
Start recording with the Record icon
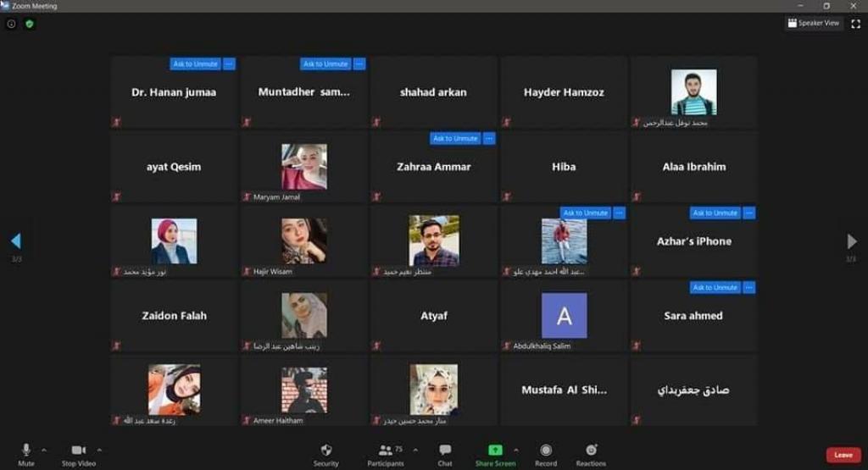[546, 450]
